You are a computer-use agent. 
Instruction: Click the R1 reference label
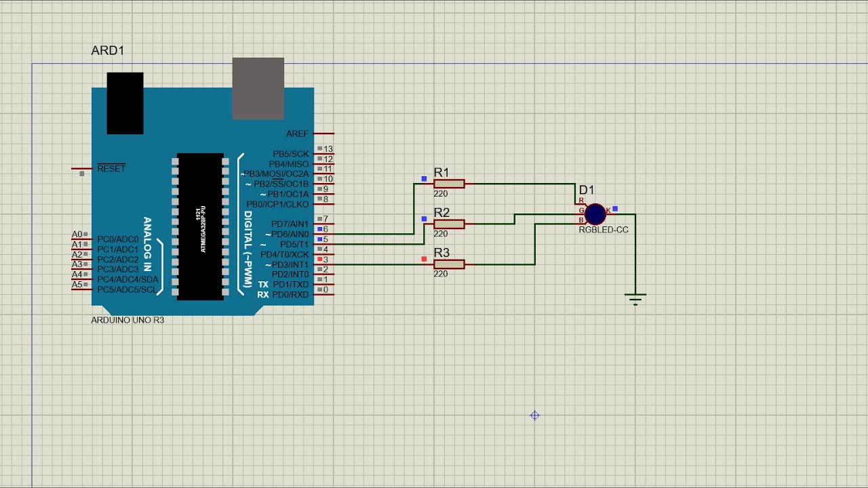tap(441, 173)
